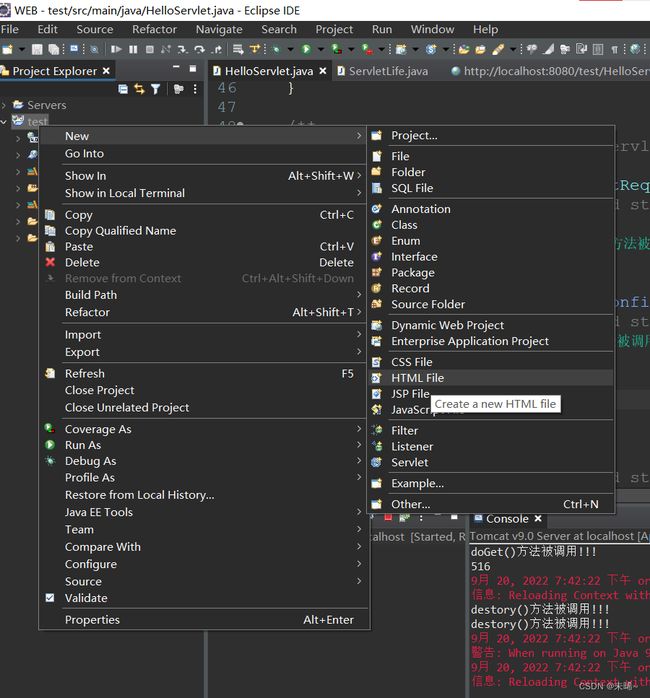The image size is (650, 698).
Task: Maximize the Project Explorer view
Action: (x=193, y=69)
